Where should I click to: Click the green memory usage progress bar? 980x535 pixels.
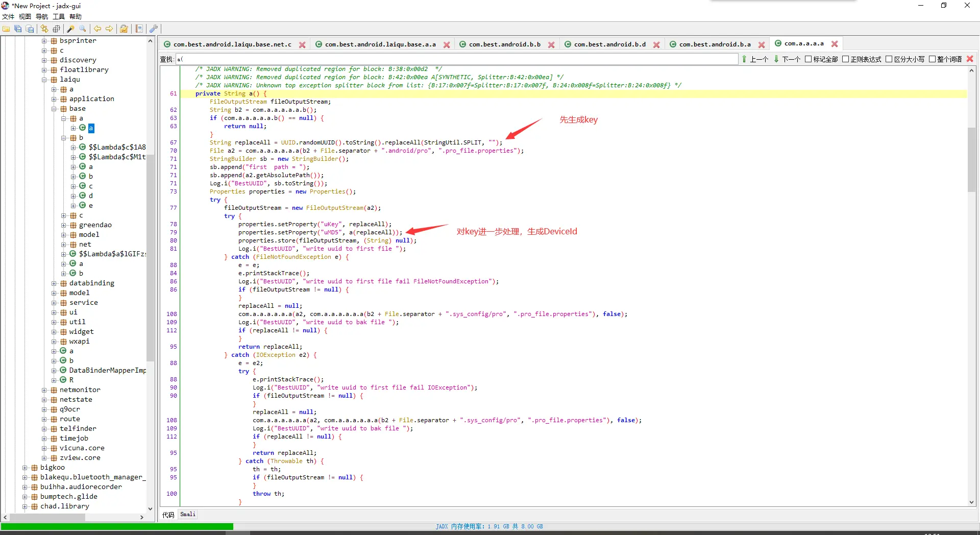tap(117, 526)
